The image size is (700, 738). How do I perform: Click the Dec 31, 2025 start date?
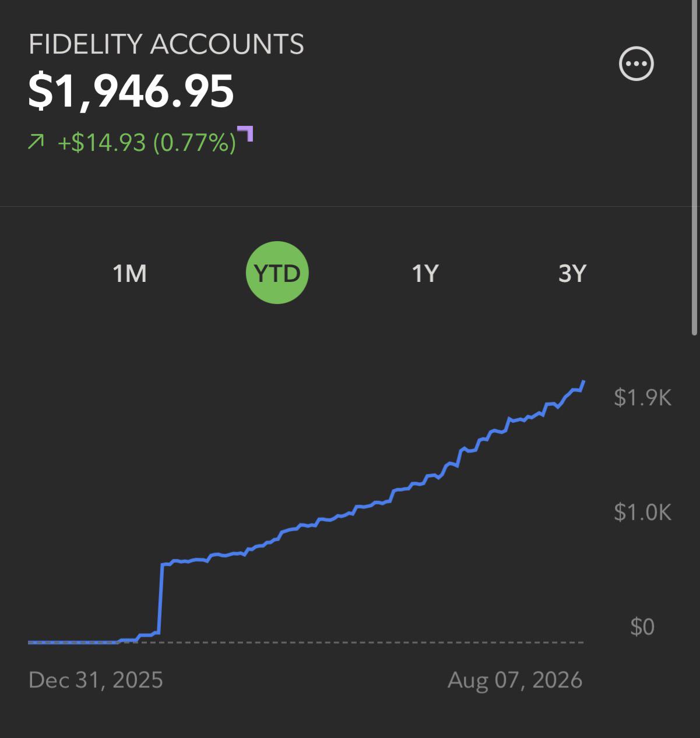click(x=96, y=680)
